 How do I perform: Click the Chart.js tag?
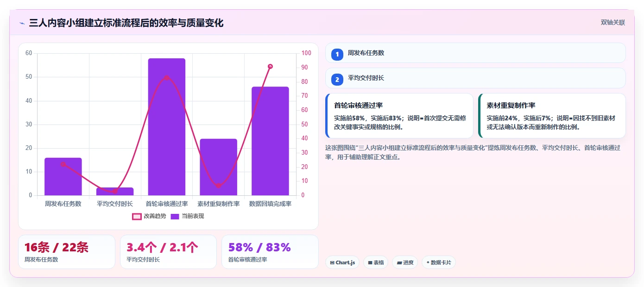pos(342,262)
